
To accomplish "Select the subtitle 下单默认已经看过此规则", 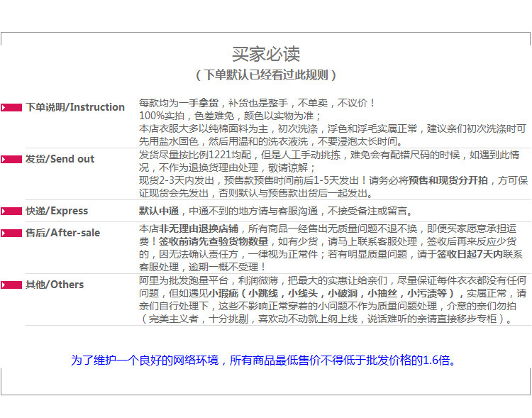I will (x=266, y=75).
